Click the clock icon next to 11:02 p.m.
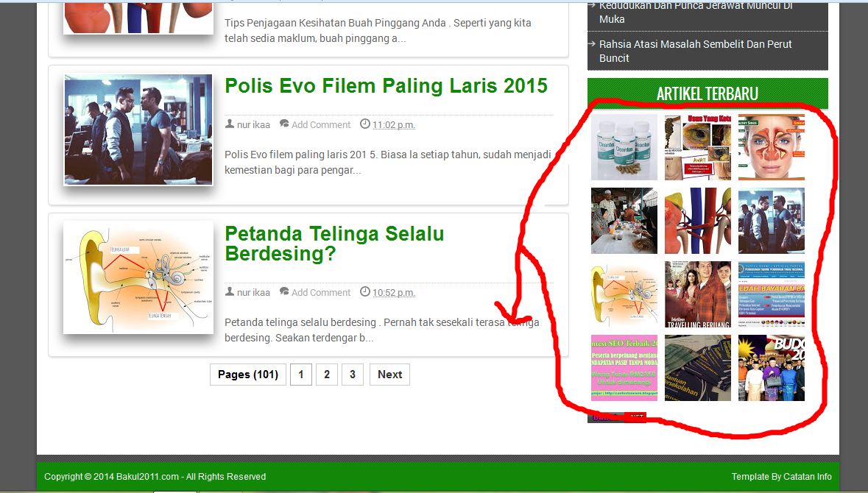868x493 pixels. tap(365, 124)
